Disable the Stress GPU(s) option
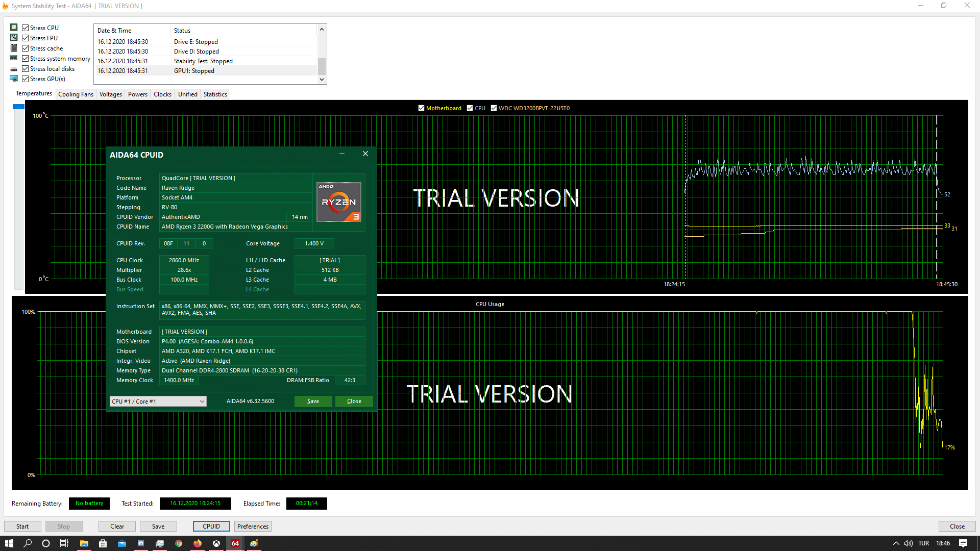 pos(26,79)
